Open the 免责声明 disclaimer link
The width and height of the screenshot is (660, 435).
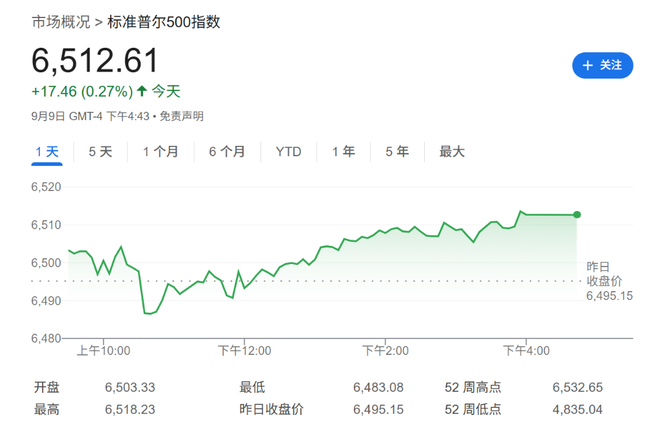point(183,116)
